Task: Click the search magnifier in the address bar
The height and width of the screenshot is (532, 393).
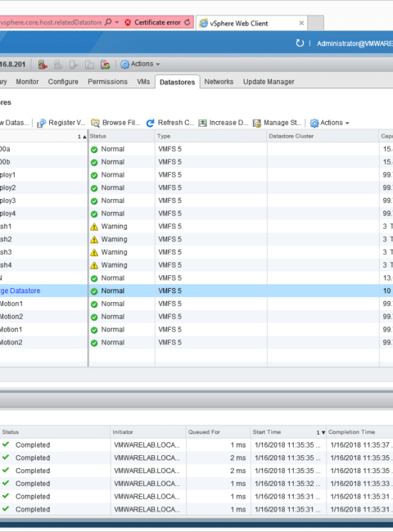Action: 108,22
